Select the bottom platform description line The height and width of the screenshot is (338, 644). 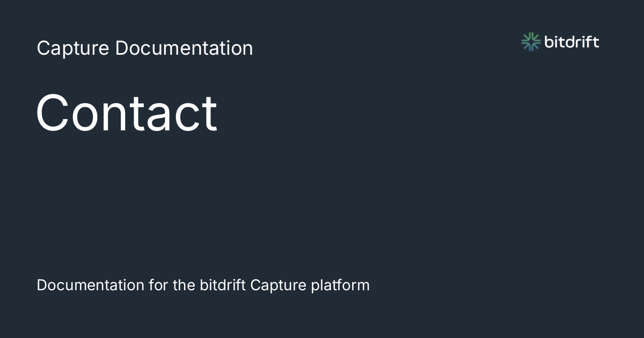[x=203, y=285]
